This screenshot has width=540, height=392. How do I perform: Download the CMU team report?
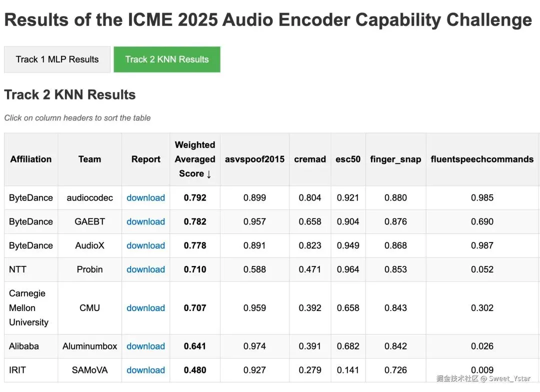pyautogui.click(x=145, y=308)
